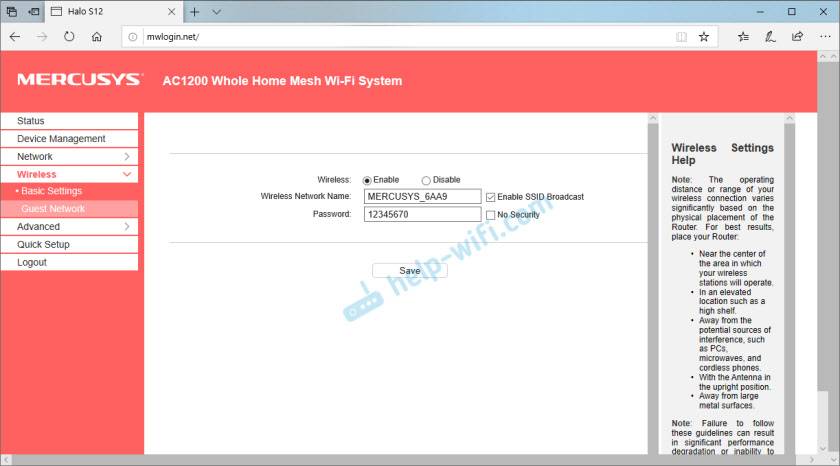Select Disable wireless radio button
Image resolution: width=840 pixels, height=466 pixels.
pyautogui.click(x=426, y=181)
